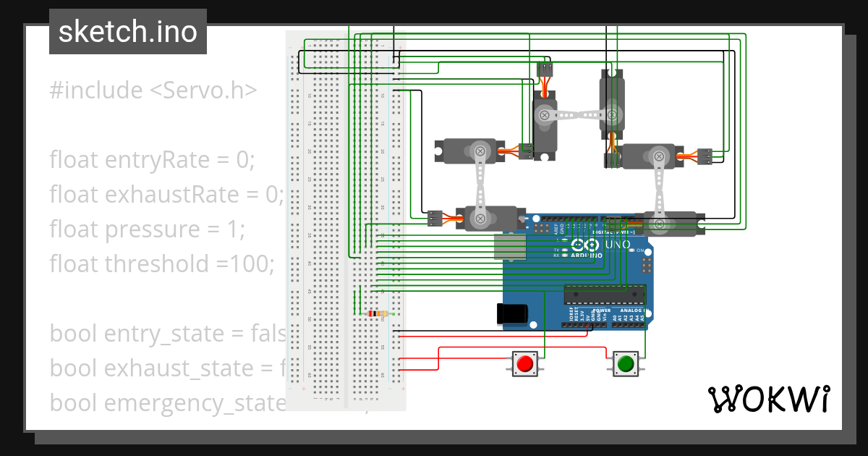Click the #include Servo.h code line
The image size is (868, 456).
152,89
